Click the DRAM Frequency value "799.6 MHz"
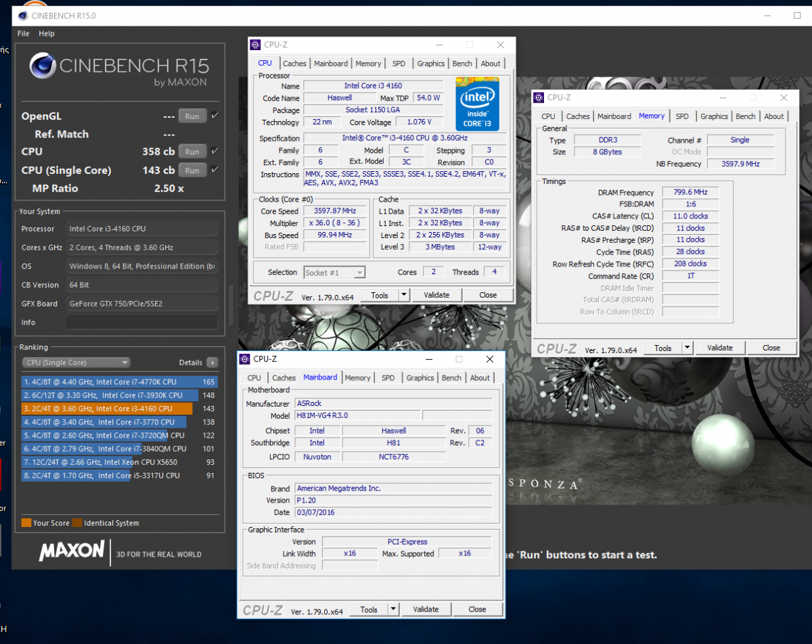 coord(690,193)
